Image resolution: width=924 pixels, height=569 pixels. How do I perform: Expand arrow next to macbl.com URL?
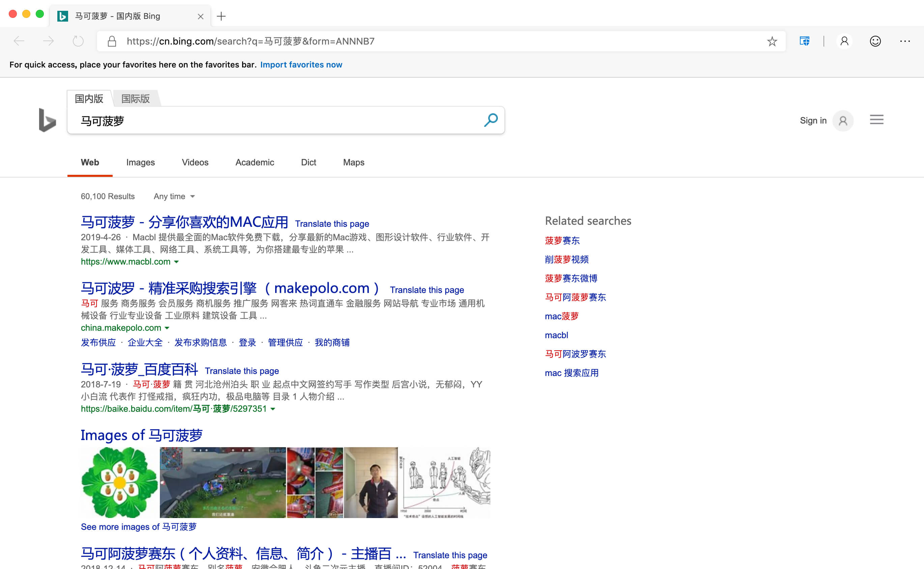point(176,262)
